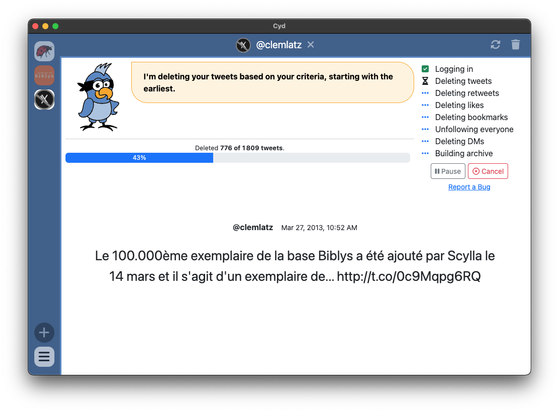Click the dots beside Unfollowing everyone
The width and height of the screenshot is (559, 412).
coord(425,129)
